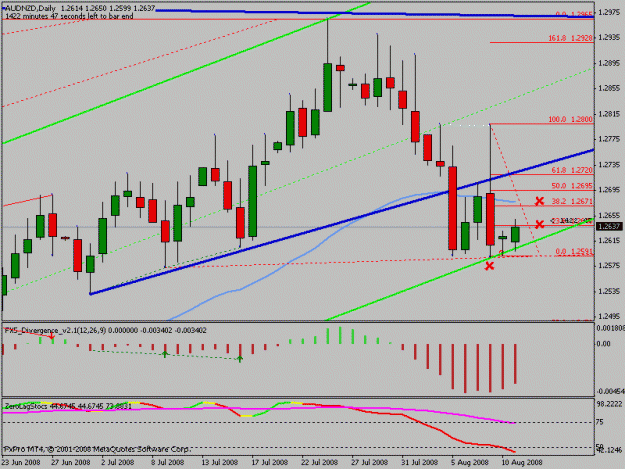Click the 13 Jul 2008 date label

[220, 463]
